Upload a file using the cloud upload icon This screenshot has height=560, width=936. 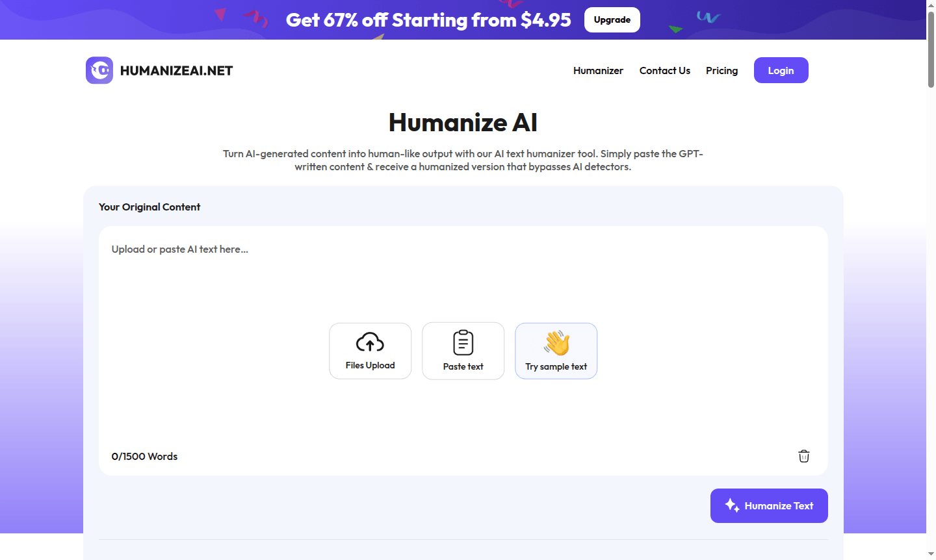(370, 343)
